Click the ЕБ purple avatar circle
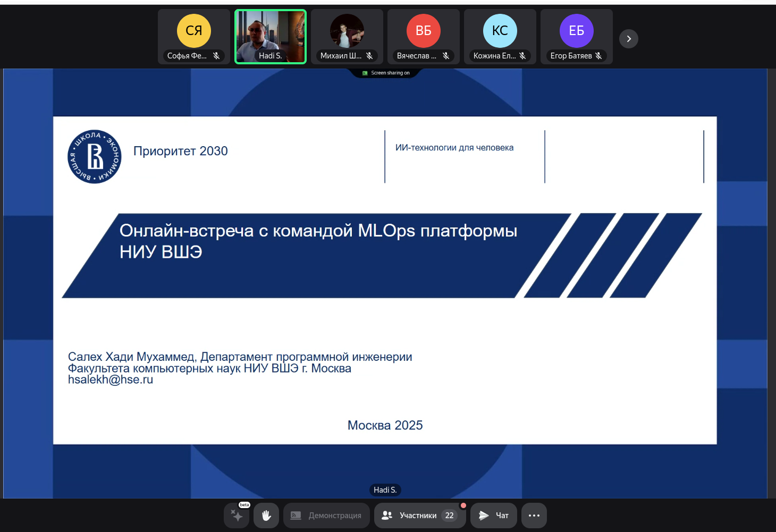This screenshot has height=532, width=776. [577, 31]
